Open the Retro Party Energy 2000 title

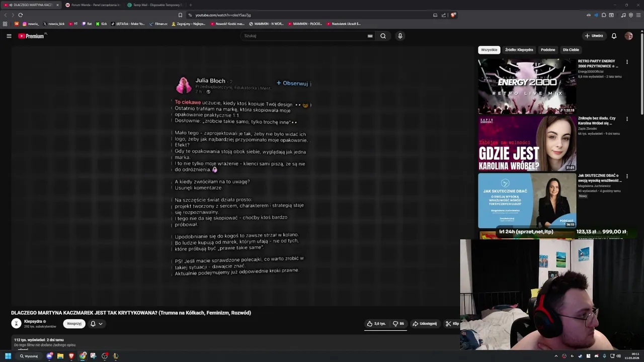click(x=598, y=63)
